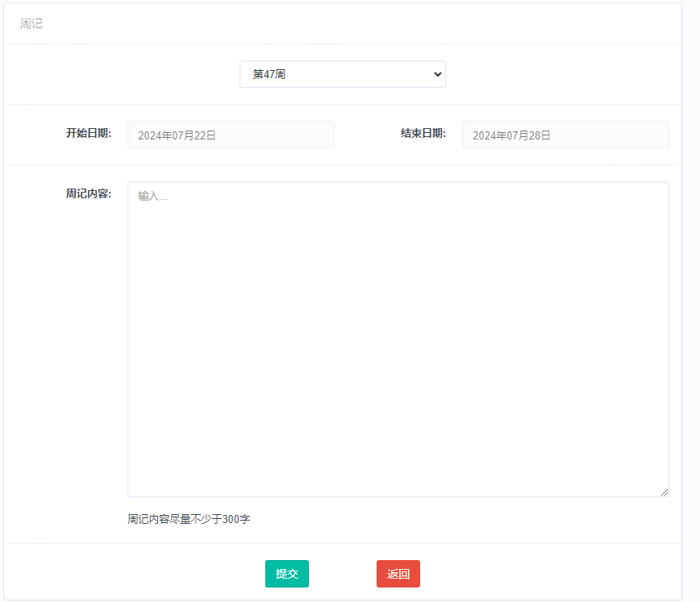Click the 结束日期 date field
This screenshot has height=602, width=700.
[x=565, y=135]
